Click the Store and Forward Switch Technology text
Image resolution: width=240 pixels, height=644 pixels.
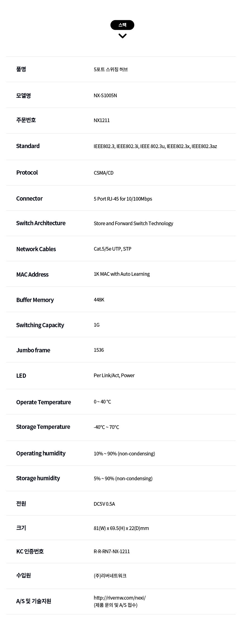click(x=133, y=224)
